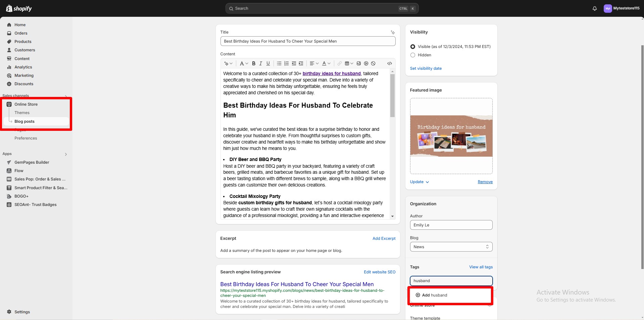Select the Hidden visibility option
644x320 pixels.
pyautogui.click(x=412, y=55)
